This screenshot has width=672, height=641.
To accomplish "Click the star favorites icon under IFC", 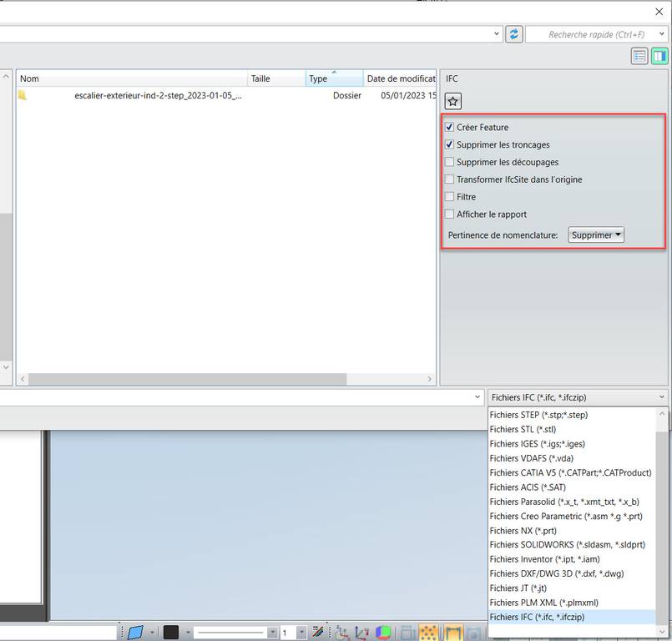I will pyautogui.click(x=453, y=102).
